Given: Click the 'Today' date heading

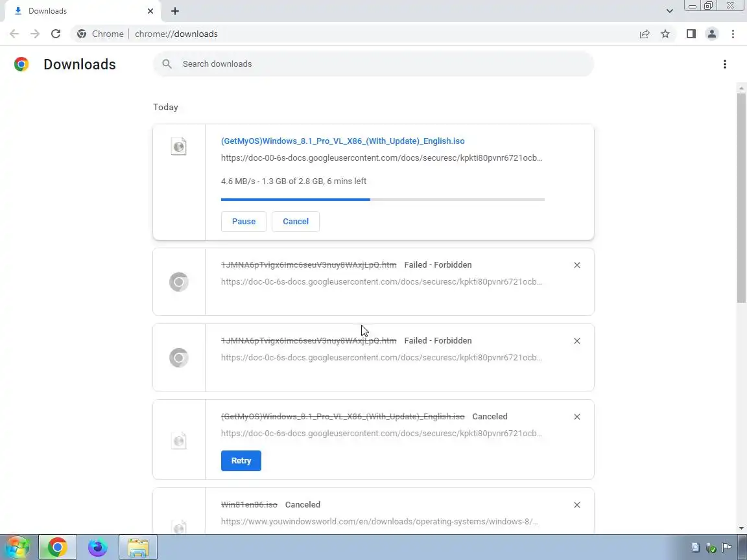Looking at the screenshot, I should [165, 107].
